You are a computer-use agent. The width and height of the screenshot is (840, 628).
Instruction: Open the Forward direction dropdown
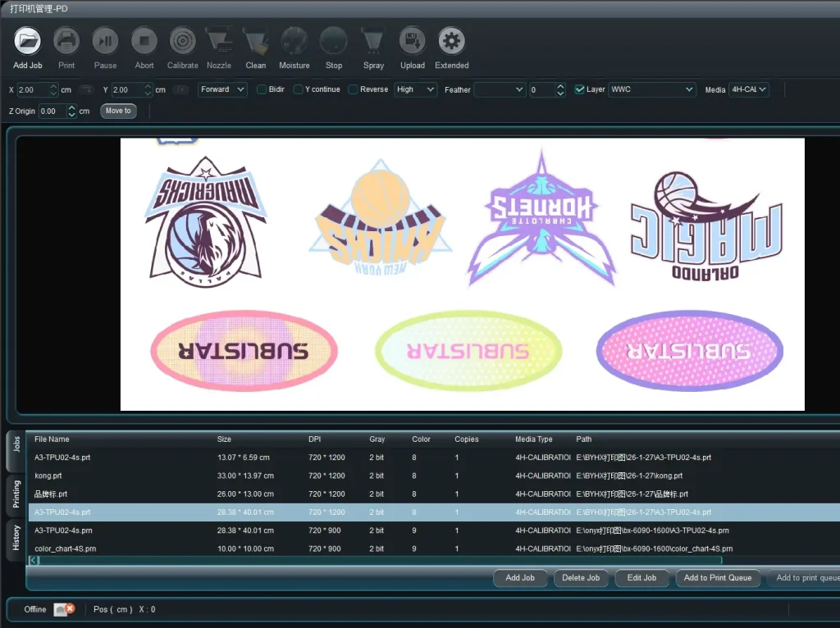(x=222, y=89)
